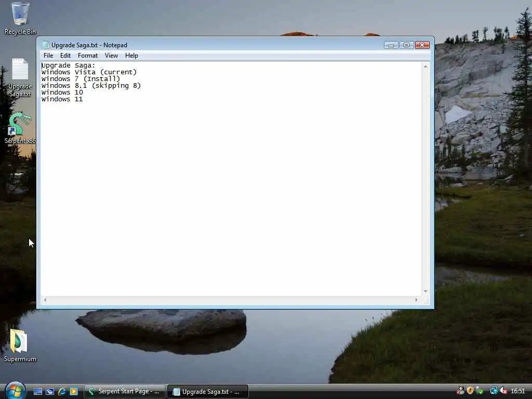Screen dimensions: 532x399
Task: Open the Format menu in Notepad
Action: click(87, 55)
